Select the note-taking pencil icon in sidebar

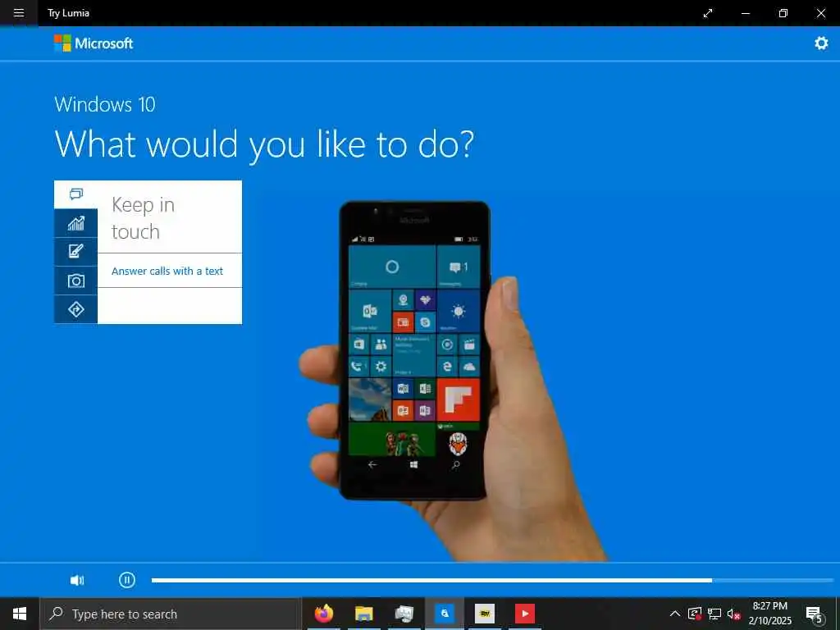click(x=76, y=251)
